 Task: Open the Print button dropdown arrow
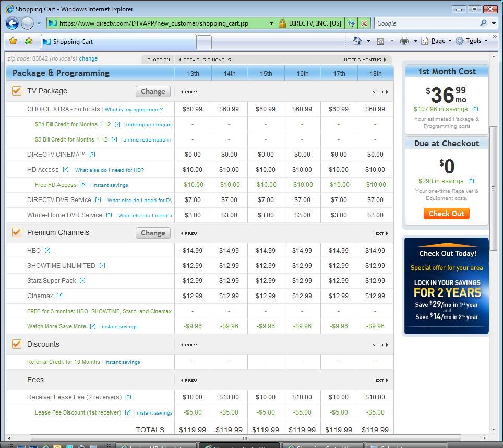click(415, 41)
